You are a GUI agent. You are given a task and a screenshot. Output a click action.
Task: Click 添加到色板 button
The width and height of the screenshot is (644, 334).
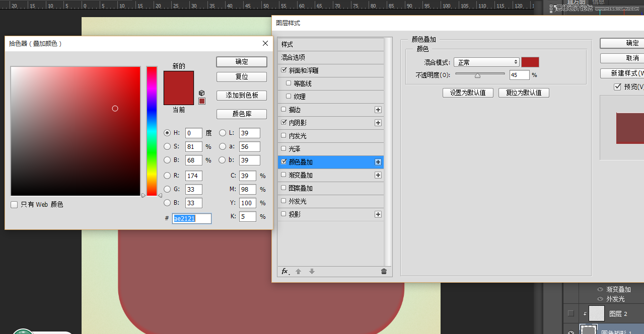tap(242, 96)
